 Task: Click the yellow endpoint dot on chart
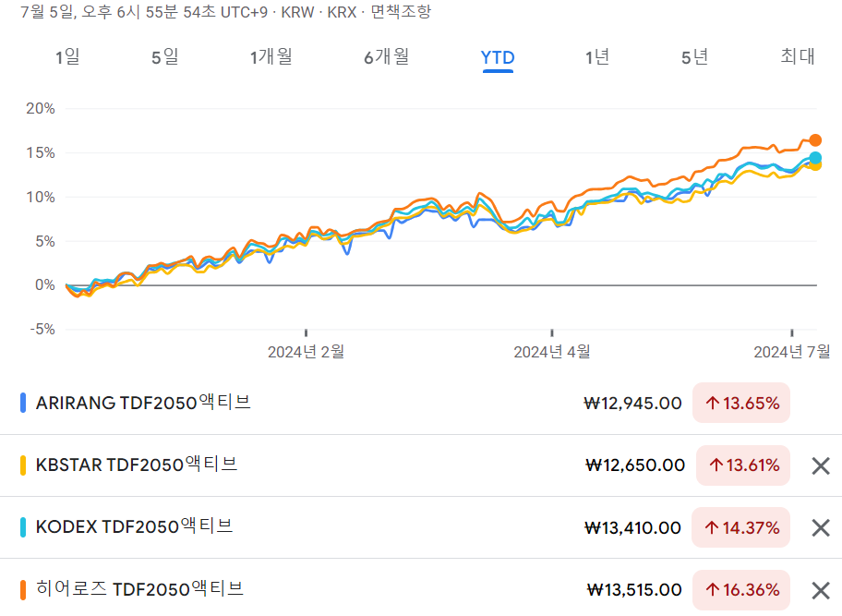click(x=816, y=166)
